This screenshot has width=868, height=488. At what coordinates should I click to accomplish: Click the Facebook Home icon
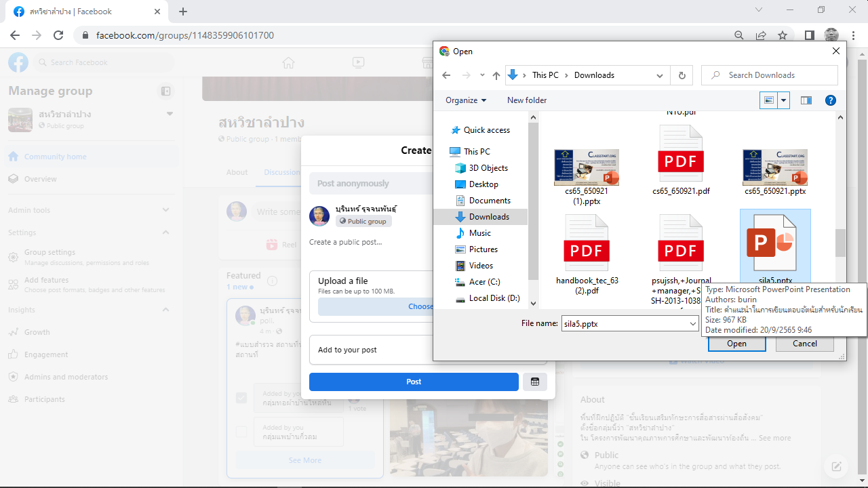coord(289,62)
